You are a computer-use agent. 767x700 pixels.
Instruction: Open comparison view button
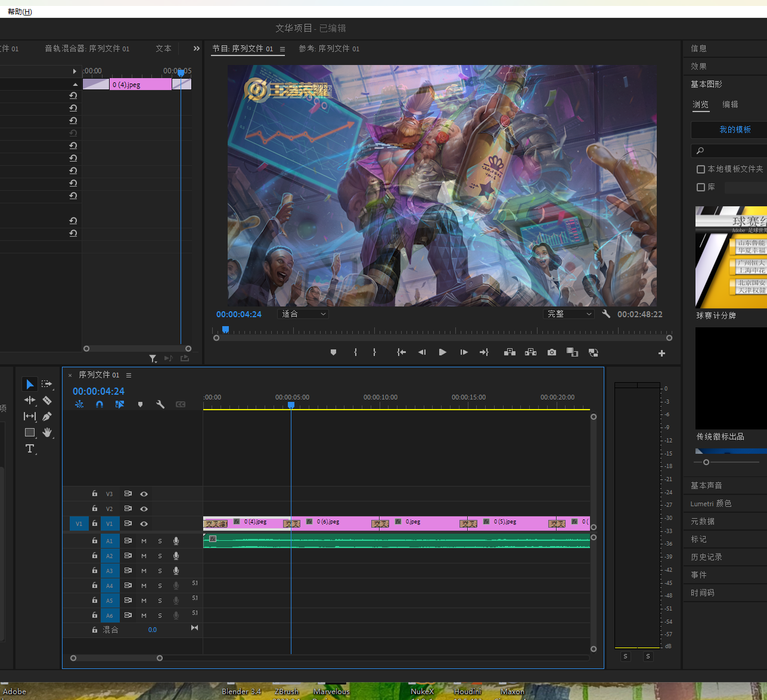pos(572,352)
